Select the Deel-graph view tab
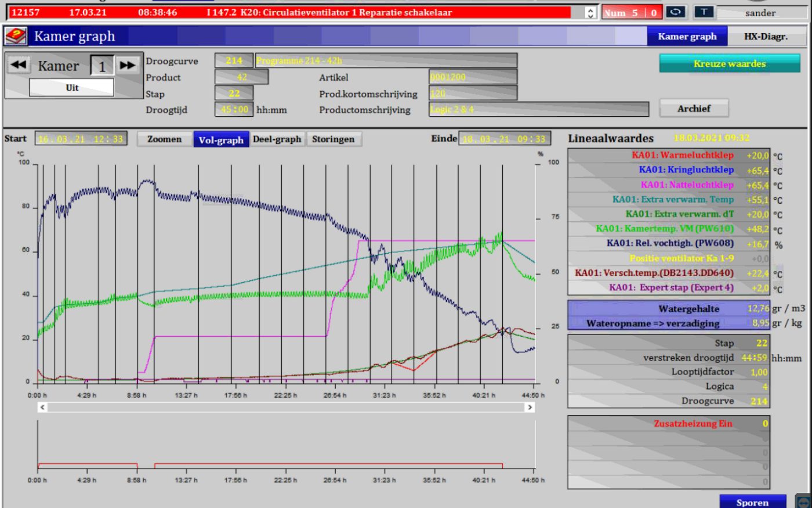Viewport: 812px width, 508px height. click(x=277, y=139)
